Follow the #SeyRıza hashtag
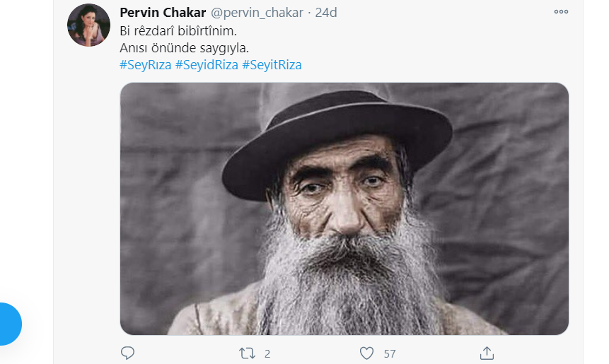Screen dimensions: 609x364 click(x=145, y=64)
